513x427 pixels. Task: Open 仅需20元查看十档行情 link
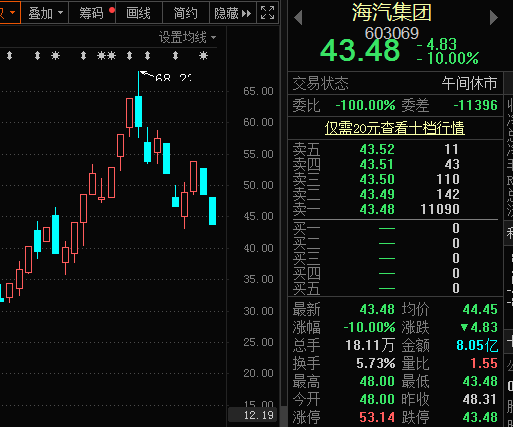[395, 128]
